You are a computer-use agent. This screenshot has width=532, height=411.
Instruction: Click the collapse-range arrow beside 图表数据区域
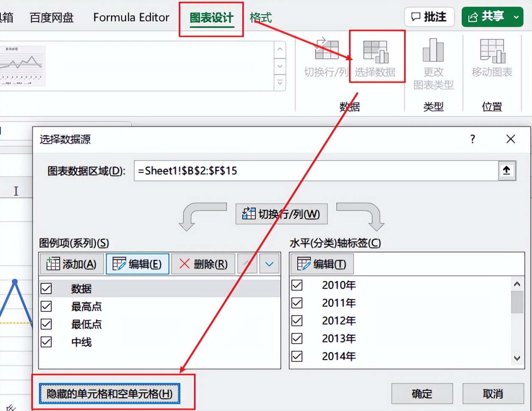[507, 170]
